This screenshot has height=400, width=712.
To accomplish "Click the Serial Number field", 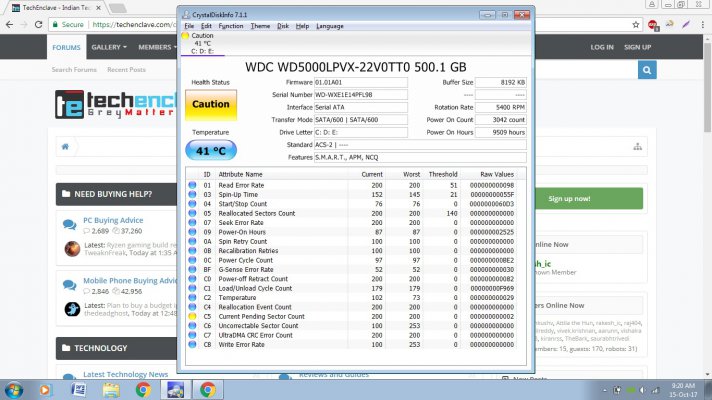I will [x=361, y=95].
